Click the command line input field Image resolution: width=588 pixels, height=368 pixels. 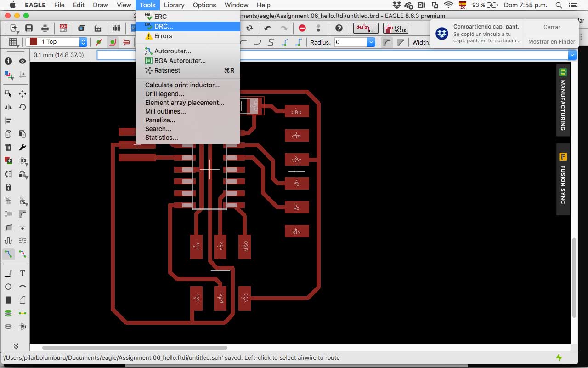pos(333,55)
